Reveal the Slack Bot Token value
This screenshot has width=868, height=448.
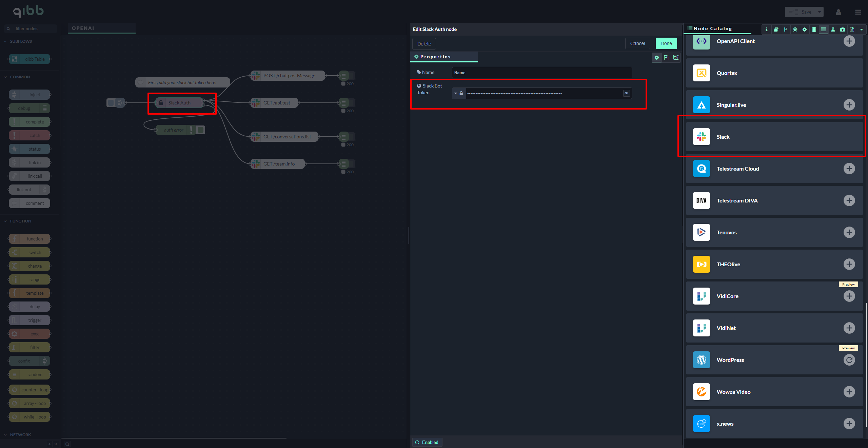[626, 93]
